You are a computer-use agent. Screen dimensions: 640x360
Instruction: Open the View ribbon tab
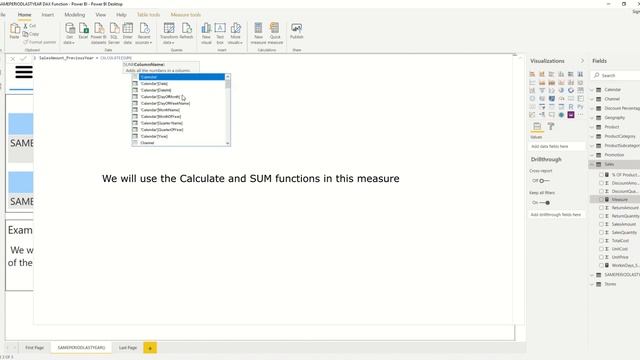[x=101, y=15]
